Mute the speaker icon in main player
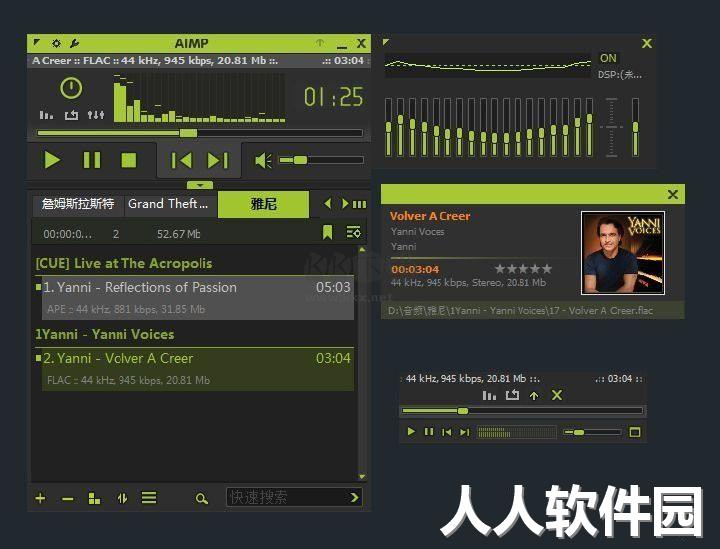 (x=263, y=161)
